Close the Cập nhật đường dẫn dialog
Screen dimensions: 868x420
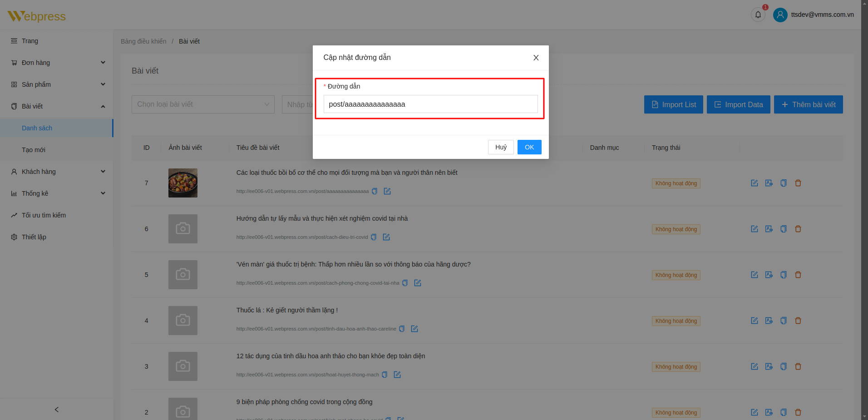(x=536, y=58)
